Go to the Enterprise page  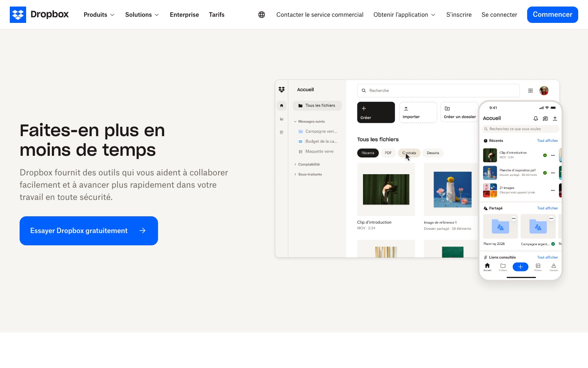pyautogui.click(x=185, y=15)
